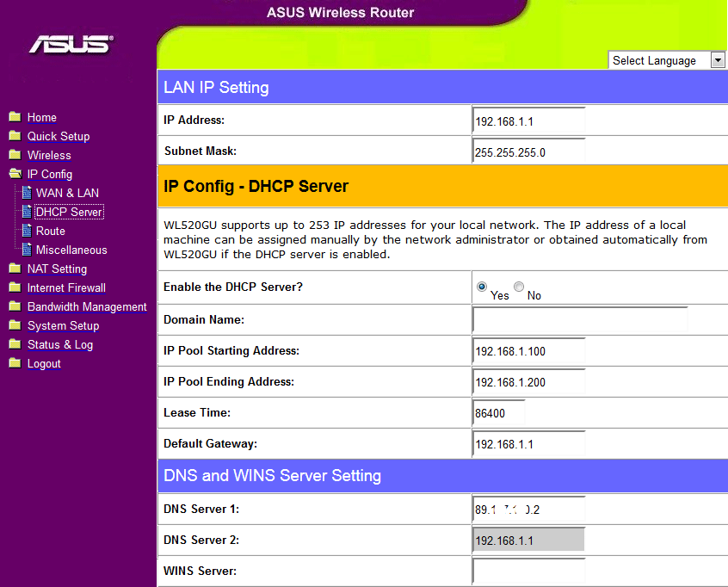Click the folder icon beside Logout

(15, 363)
